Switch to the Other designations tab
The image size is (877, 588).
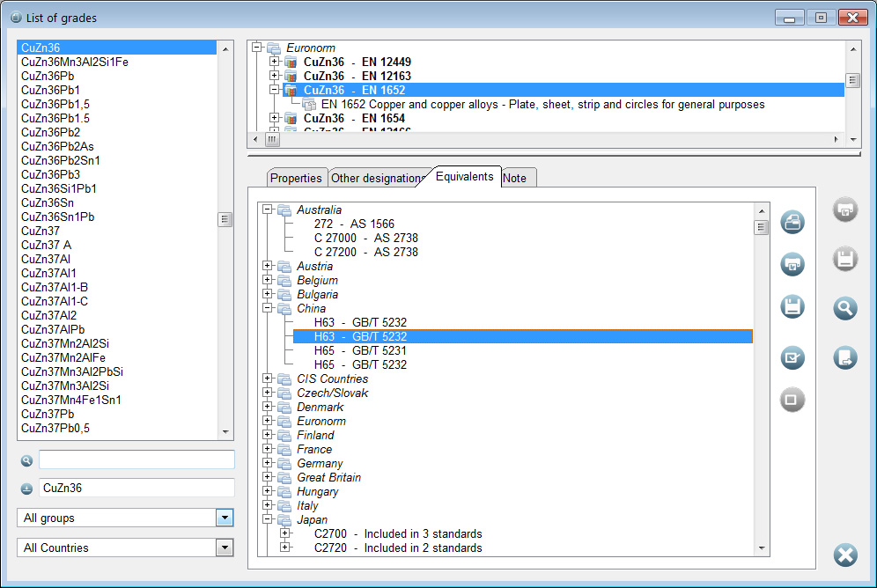click(x=378, y=179)
